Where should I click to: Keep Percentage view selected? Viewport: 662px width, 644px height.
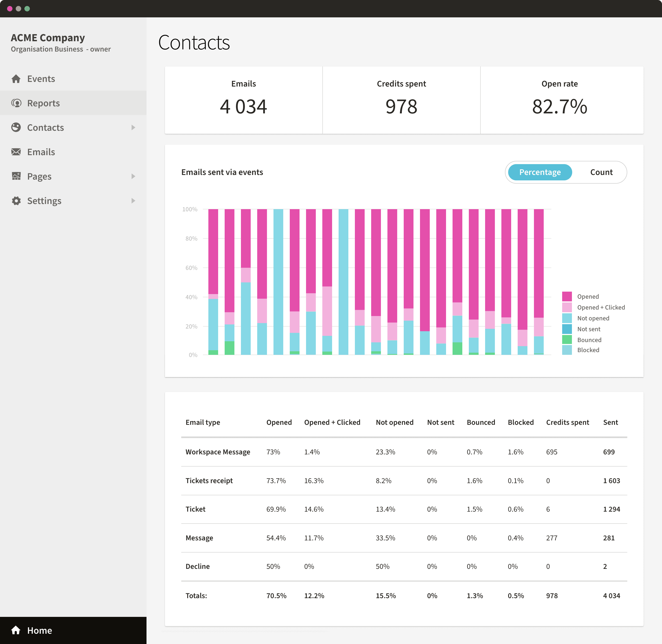click(x=539, y=172)
